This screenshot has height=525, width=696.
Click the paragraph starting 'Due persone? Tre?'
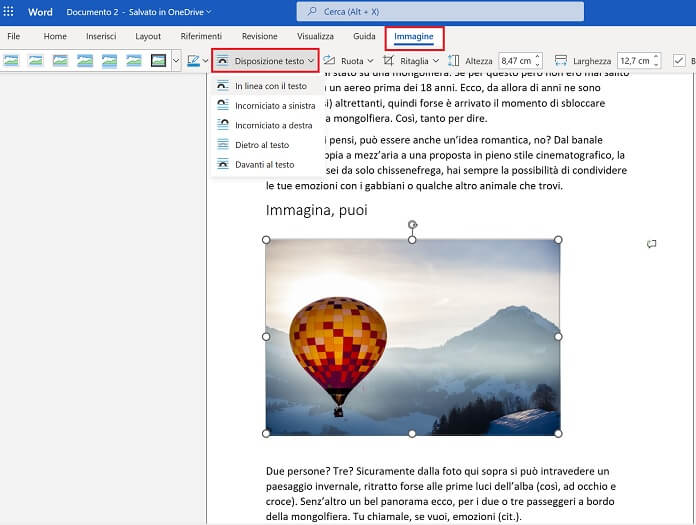[x=441, y=493]
